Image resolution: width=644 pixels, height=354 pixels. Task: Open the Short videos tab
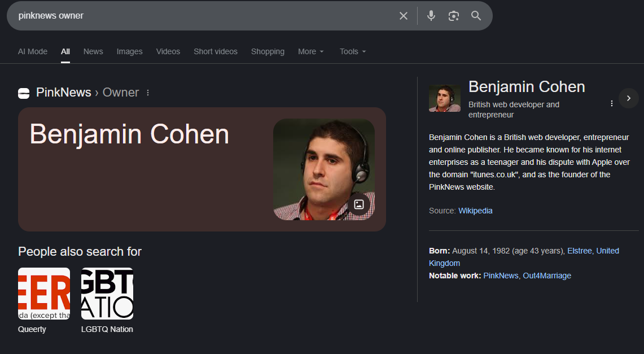(216, 51)
